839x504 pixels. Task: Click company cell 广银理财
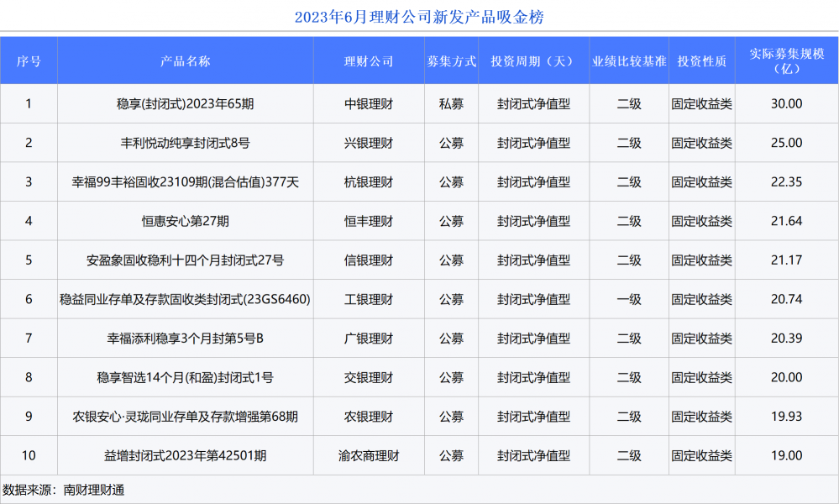(x=369, y=339)
